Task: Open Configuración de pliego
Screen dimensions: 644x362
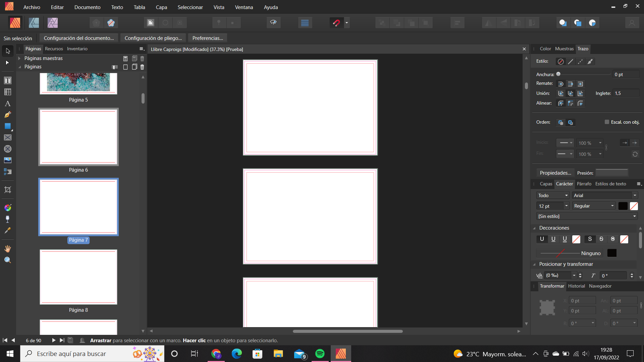Action: 153,38
